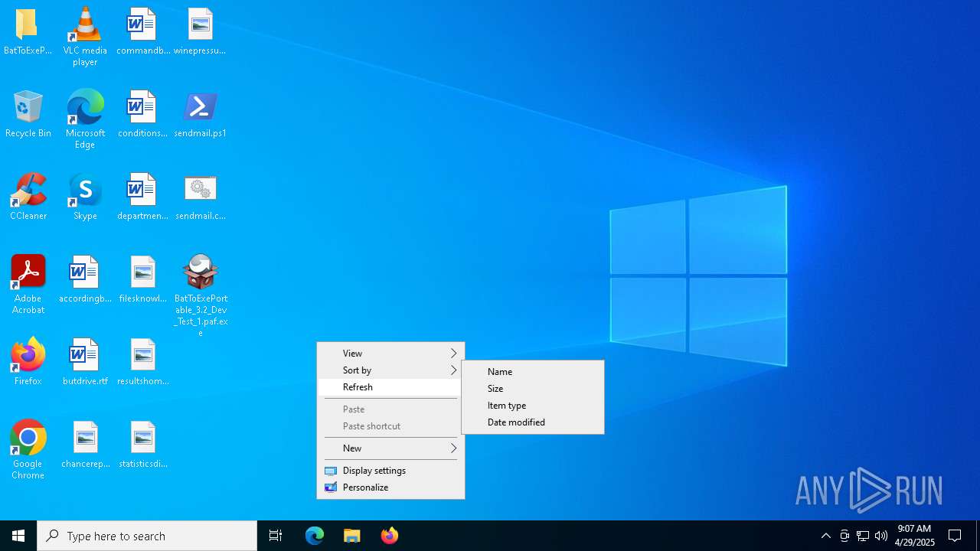This screenshot has height=551, width=980.
Task: Select the filesknowl... image file icon
Action: click(142, 272)
